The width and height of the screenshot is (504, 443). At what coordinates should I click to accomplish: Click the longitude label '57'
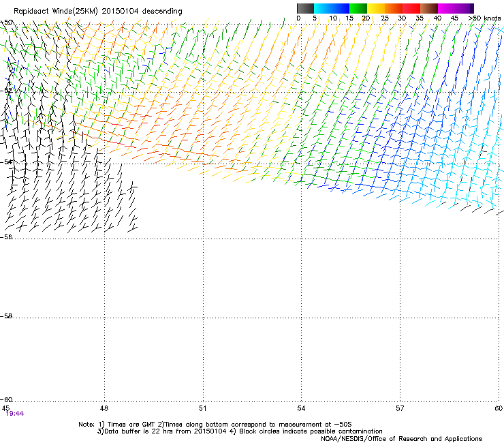point(400,408)
